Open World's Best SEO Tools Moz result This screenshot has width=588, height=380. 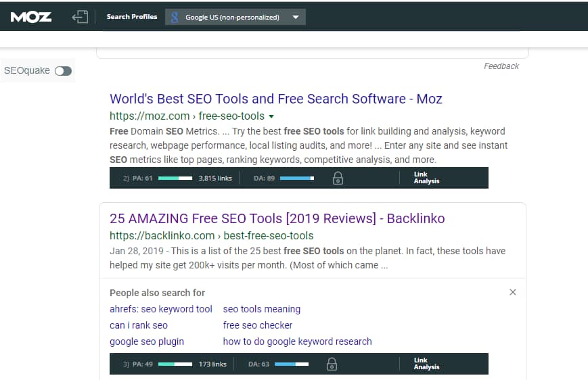(x=275, y=99)
